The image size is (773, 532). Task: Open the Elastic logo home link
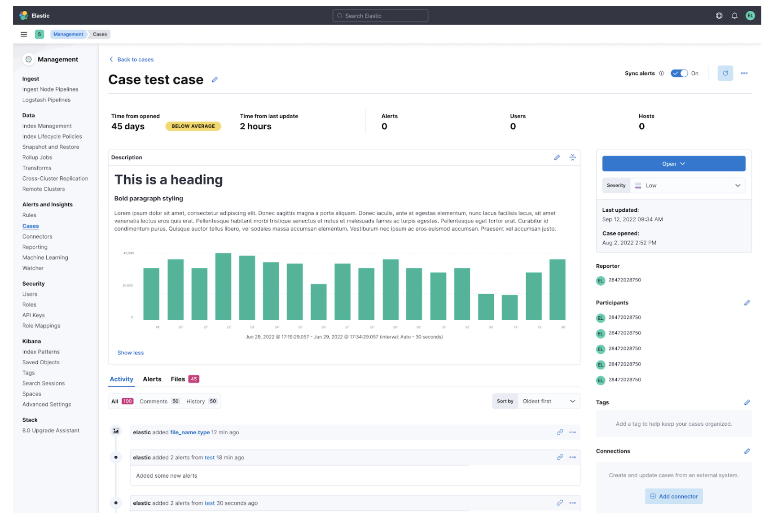pos(35,16)
